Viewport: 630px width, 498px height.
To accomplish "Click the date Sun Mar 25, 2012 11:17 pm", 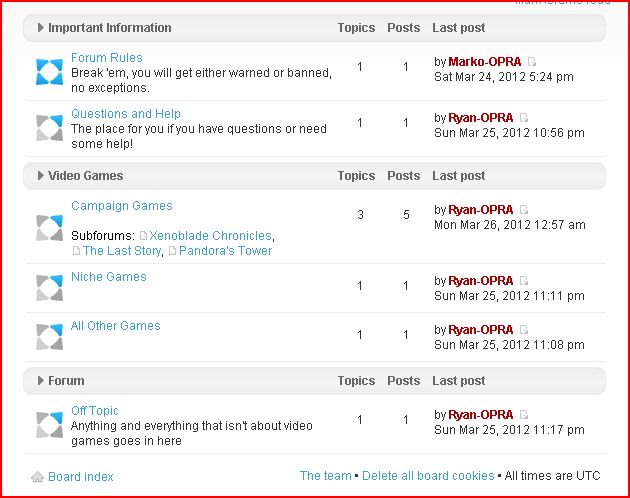I will click(509, 430).
